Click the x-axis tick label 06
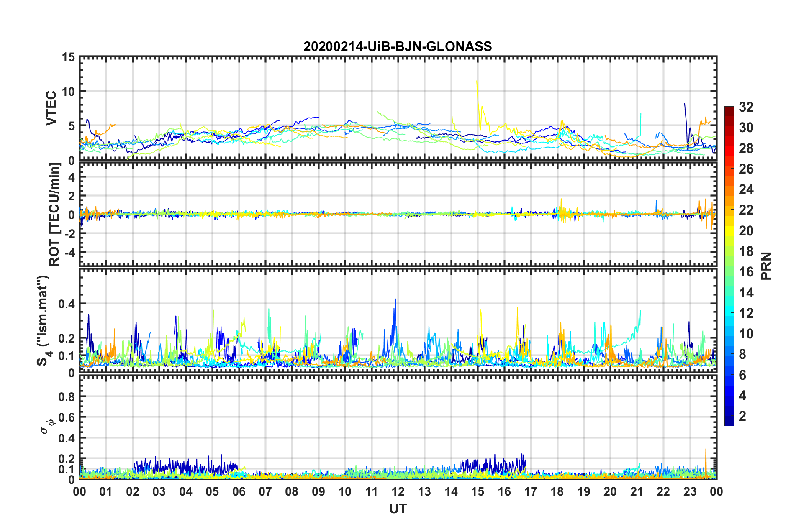This screenshot has width=796, height=532. coord(239,491)
